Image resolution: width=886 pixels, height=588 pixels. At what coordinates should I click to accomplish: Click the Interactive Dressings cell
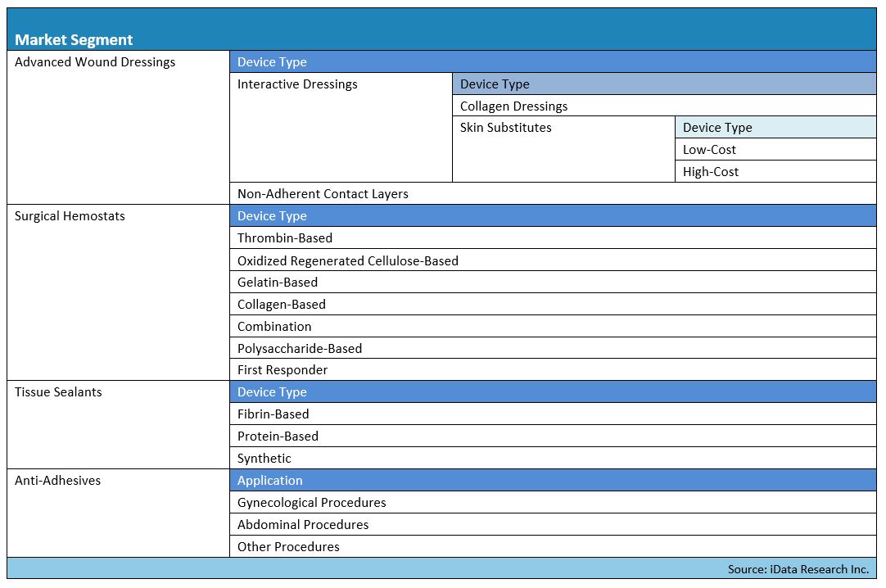[341, 128]
